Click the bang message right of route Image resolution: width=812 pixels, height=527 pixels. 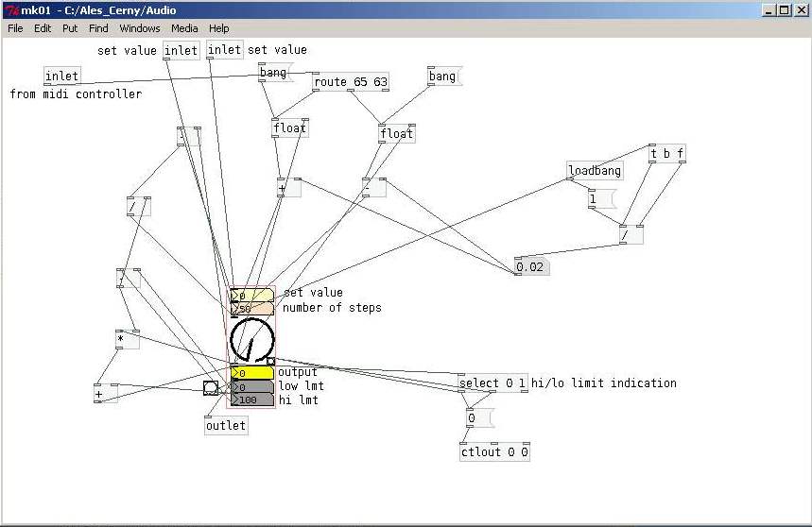pos(442,76)
